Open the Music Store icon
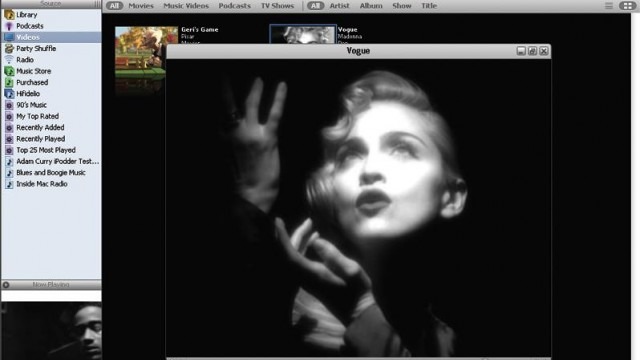Screen dimensions: 640x360 click(9, 71)
